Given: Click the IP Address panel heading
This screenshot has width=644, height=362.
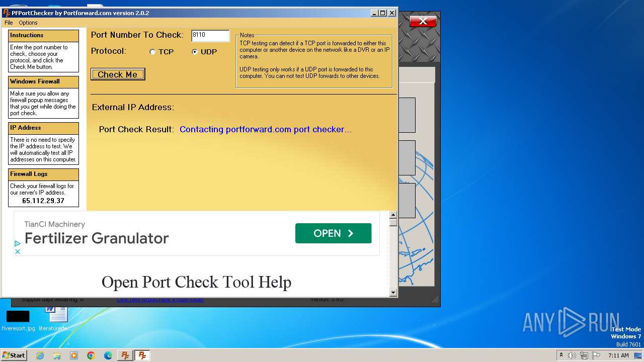Looking at the screenshot, I should [43, 128].
